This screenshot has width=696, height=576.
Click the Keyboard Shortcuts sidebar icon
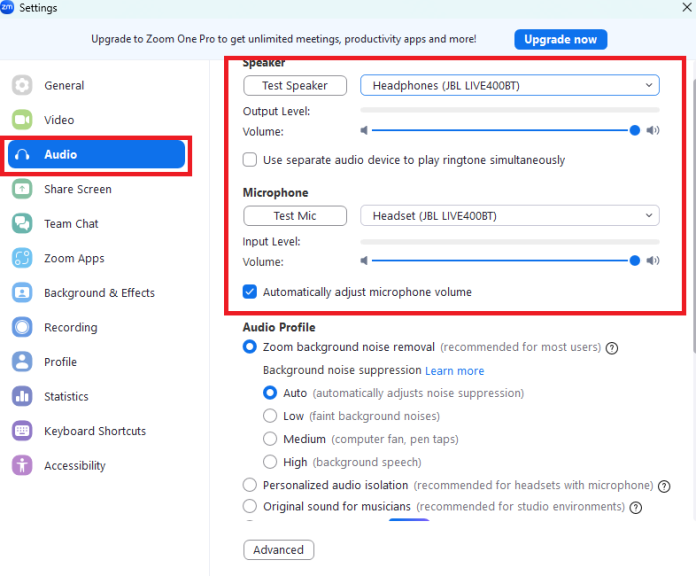coord(22,431)
